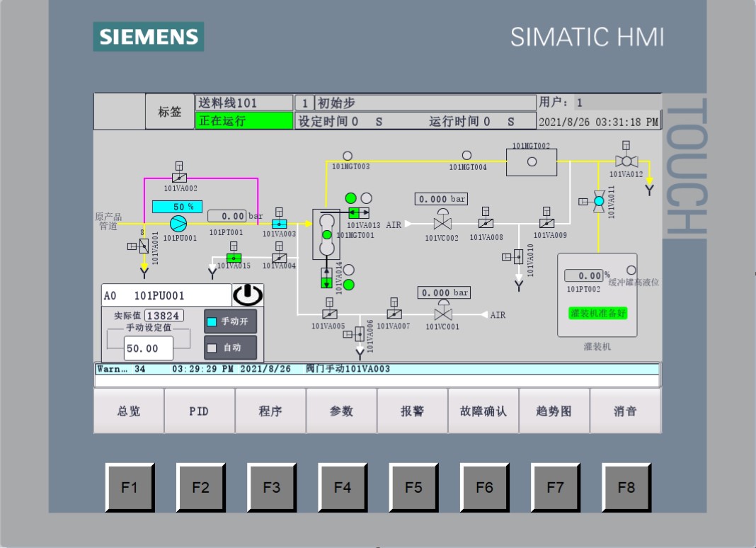This screenshot has height=548, width=756.
Task: Click the green 正在运行 running status
Action: [244, 120]
